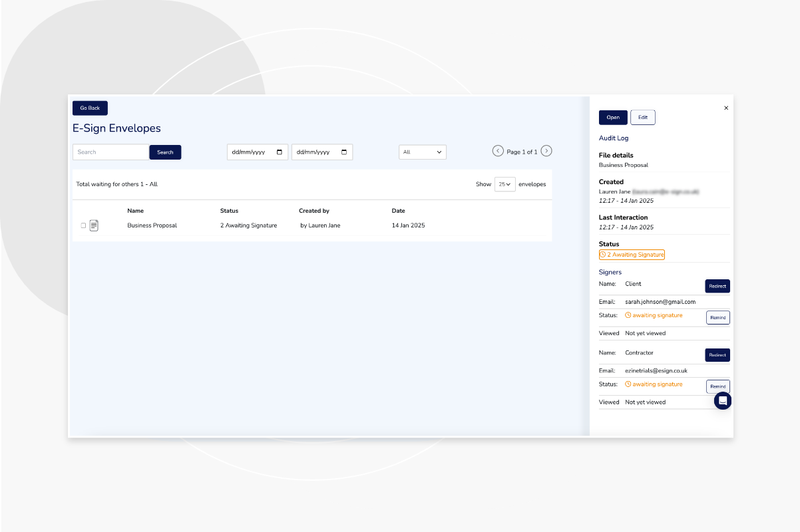
Task: Click the Signers section heading
Action: [x=610, y=272]
